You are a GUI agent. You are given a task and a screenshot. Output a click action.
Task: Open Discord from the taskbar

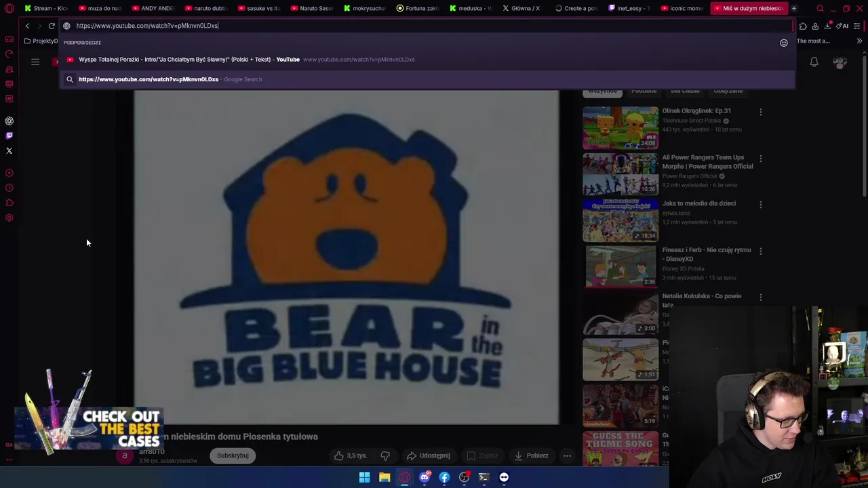[x=425, y=477]
